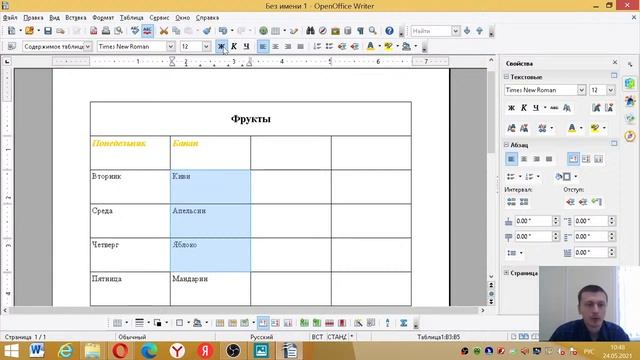Click sidebar Bold Ж button

[x=511, y=108]
